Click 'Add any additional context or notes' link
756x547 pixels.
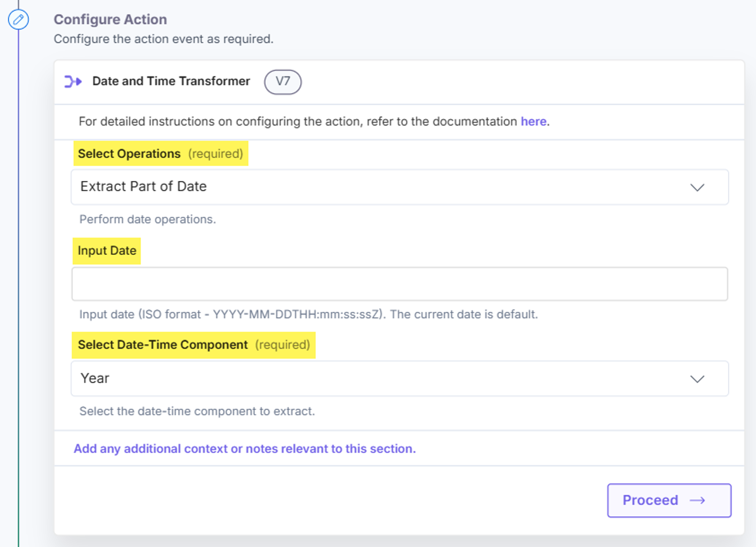pyautogui.click(x=245, y=449)
